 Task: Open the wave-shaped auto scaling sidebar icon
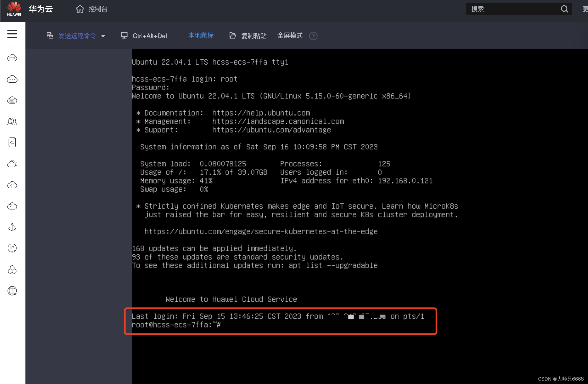pos(12,121)
